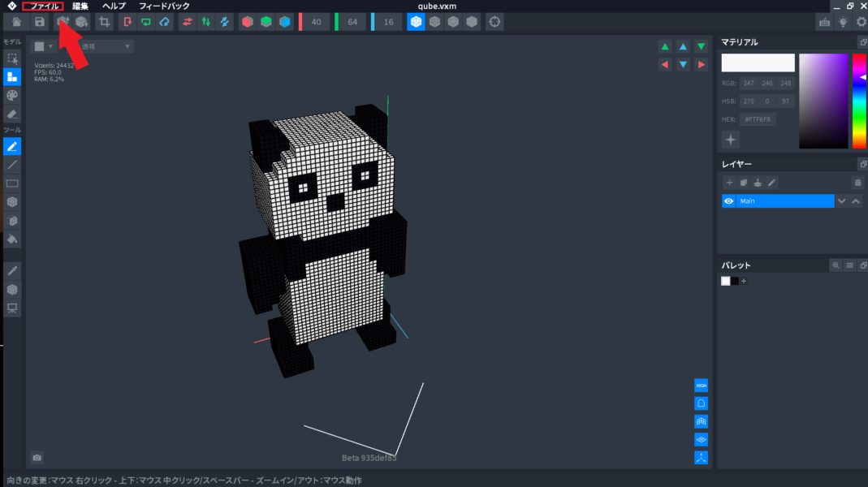This screenshot has height=487, width=868.
Task: Click the easel presentation icon in sidebar
Action: 12,308
